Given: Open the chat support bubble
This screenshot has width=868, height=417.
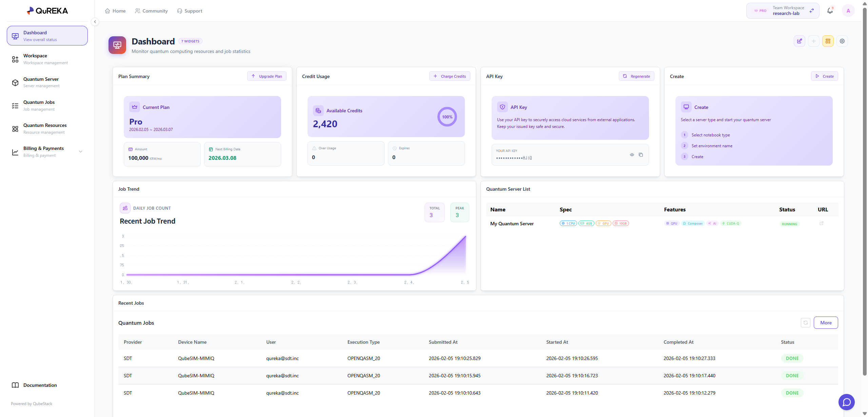Looking at the screenshot, I should tap(847, 402).
